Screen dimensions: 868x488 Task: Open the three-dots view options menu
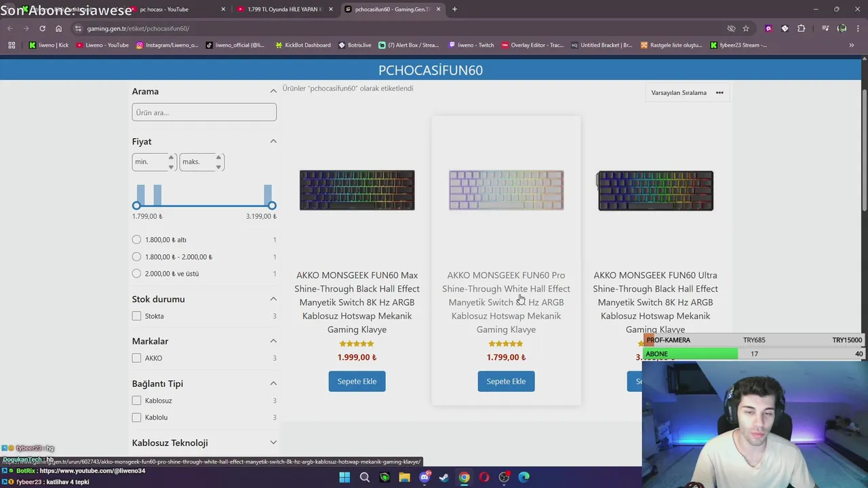[719, 93]
